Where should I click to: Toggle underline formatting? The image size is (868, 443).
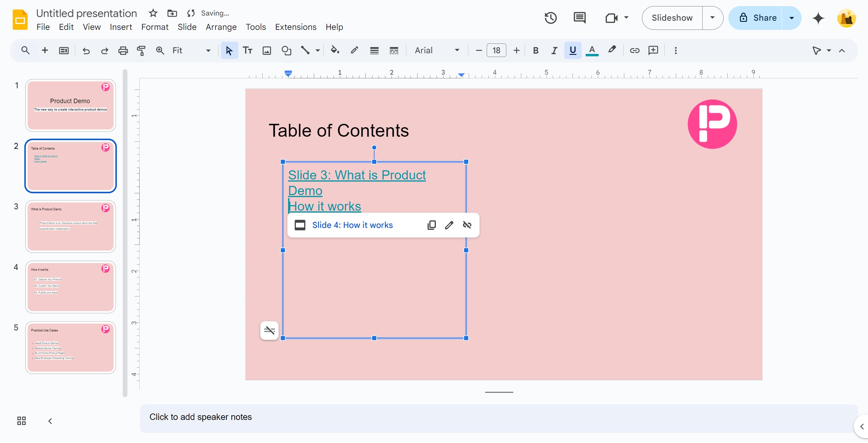coord(573,51)
